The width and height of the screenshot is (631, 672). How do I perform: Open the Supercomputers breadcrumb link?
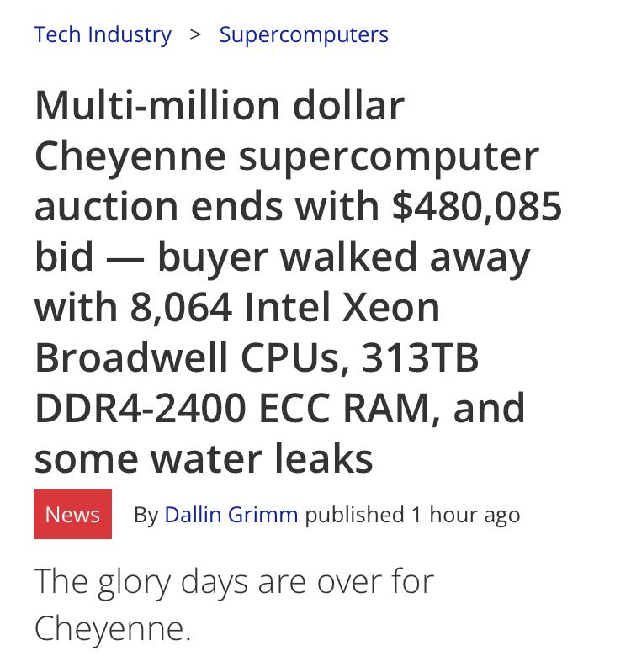304,35
